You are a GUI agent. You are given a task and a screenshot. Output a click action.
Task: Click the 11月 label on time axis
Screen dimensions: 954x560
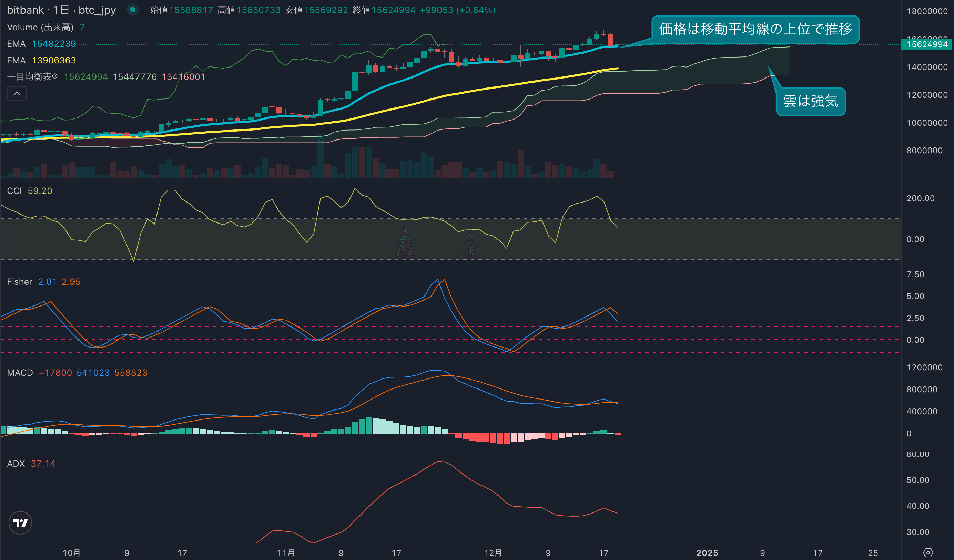coord(285,553)
